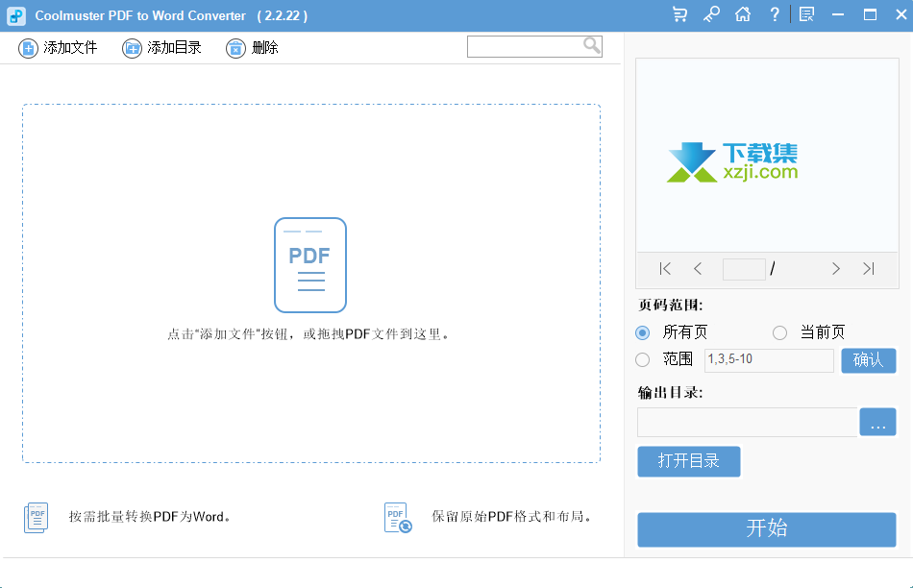Click the browse "..." output folder button
Image resolution: width=913 pixels, height=588 pixels.
coord(877,422)
